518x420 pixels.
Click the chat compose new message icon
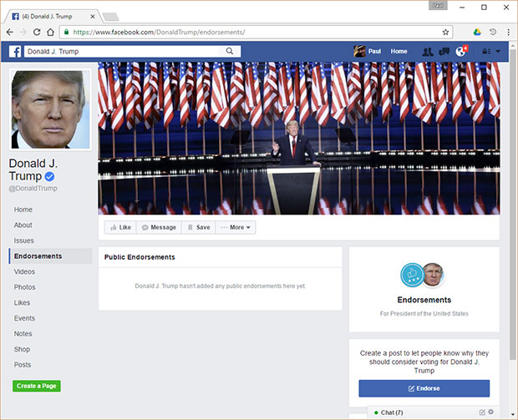pyautogui.click(x=482, y=412)
